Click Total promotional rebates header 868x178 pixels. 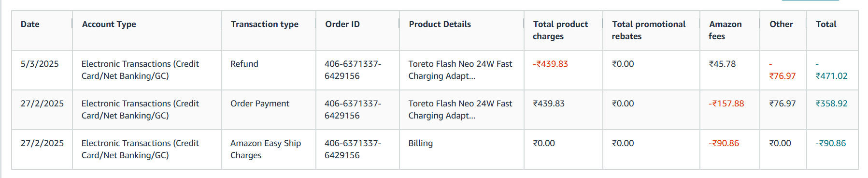648,30
